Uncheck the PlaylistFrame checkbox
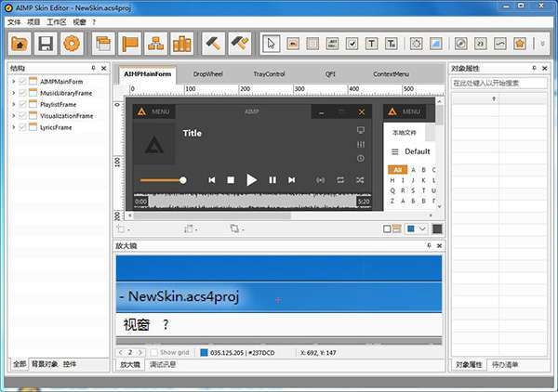The image size is (558, 392). 22,104
